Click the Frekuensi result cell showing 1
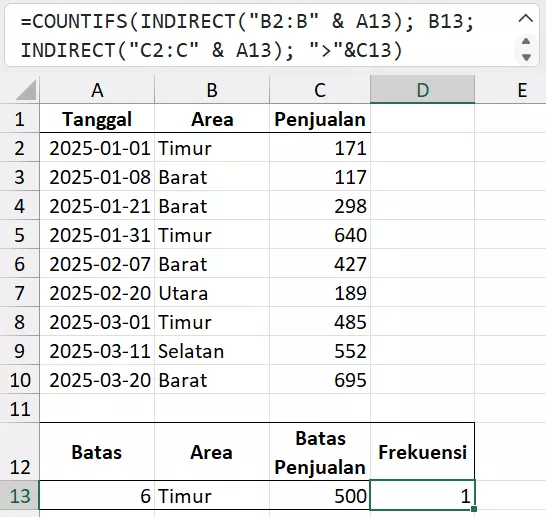Screen dimensions: 546x518 (422, 496)
